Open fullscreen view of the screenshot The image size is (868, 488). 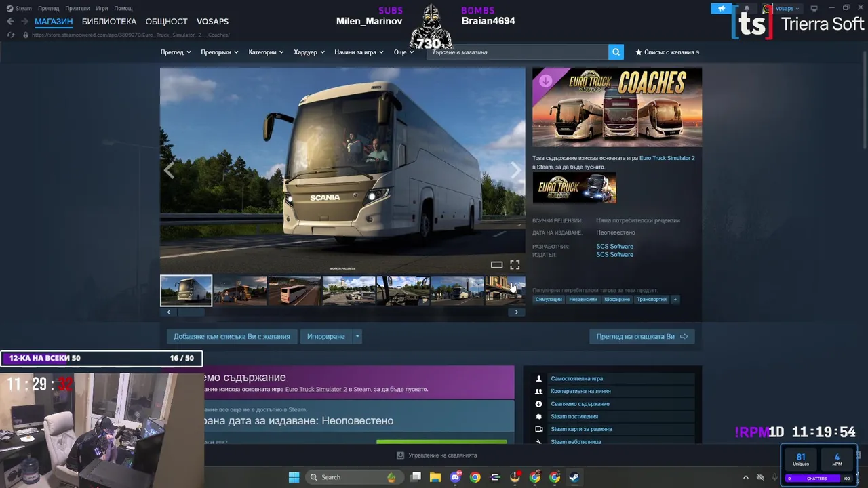tap(515, 265)
